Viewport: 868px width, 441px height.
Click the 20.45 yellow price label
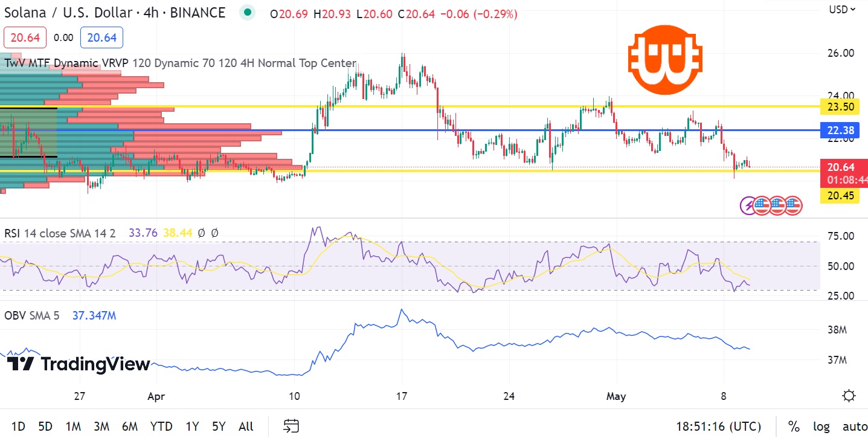(840, 195)
